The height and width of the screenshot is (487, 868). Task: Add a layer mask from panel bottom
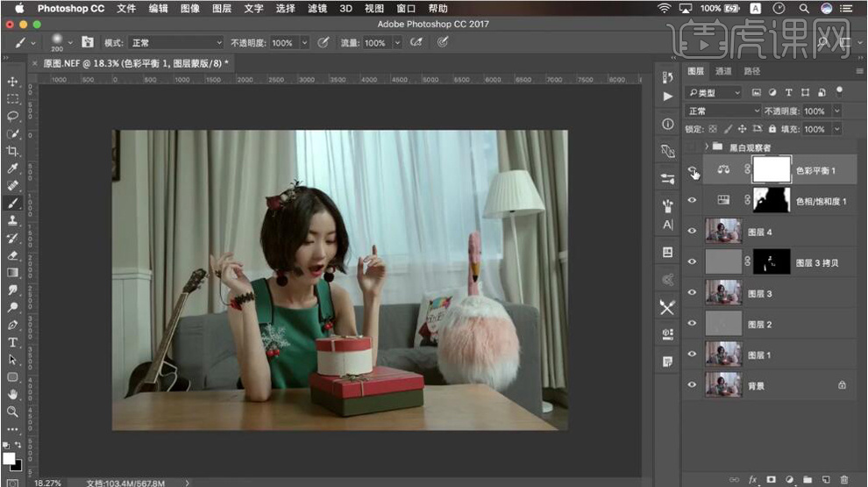pyautogui.click(x=771, y=480)
